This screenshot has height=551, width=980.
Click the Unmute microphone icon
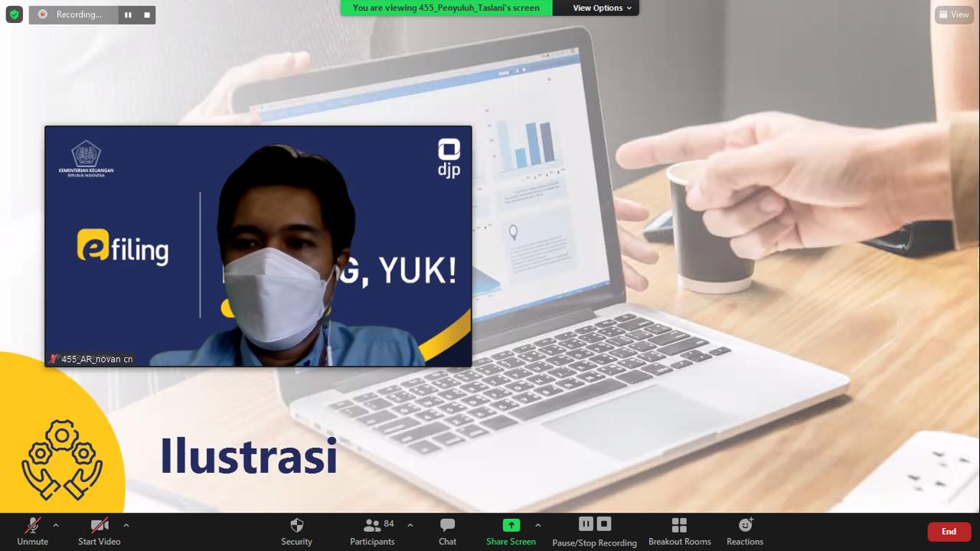click(32, 525)
